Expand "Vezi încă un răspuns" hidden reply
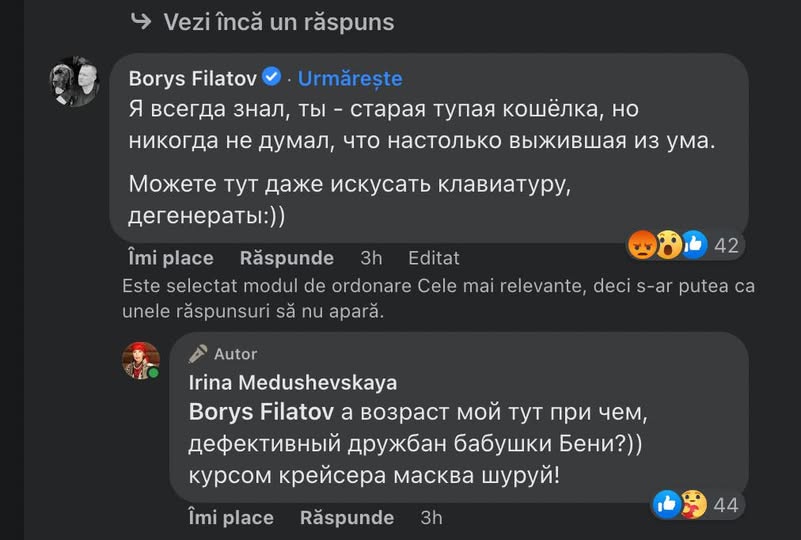This screenshot has width=801, height=540. (278, 22)
